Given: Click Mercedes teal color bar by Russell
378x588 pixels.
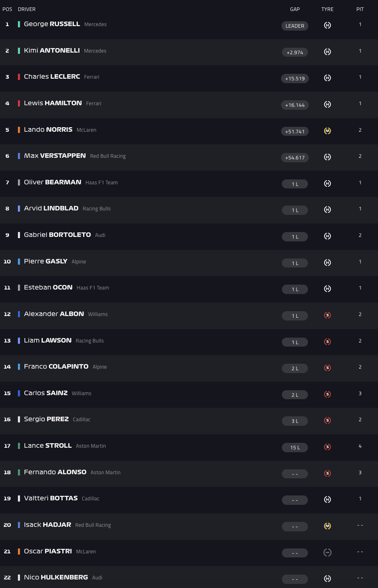Looking at the screenshot, I should click(x=19, y=24).
